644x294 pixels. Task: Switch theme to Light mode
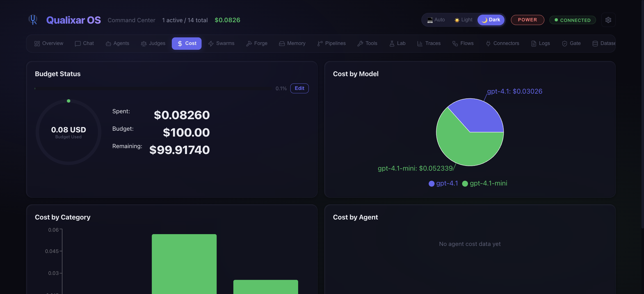click(463, 20)
